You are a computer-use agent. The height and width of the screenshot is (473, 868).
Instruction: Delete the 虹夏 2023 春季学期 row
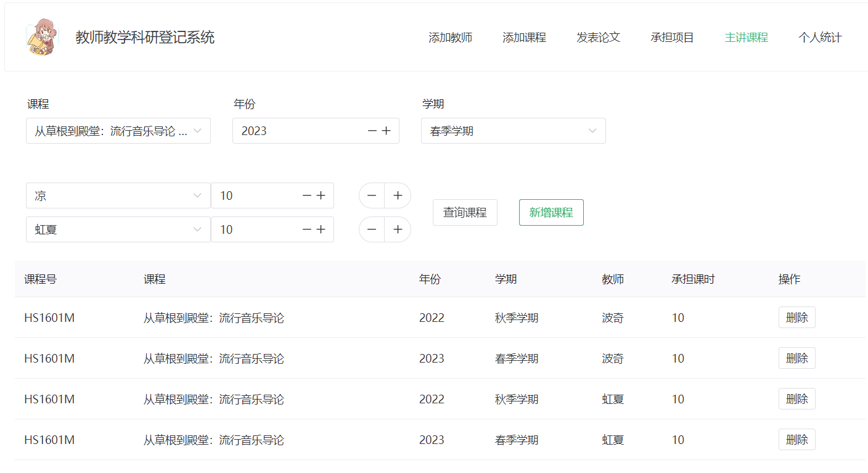click(796, 439)
